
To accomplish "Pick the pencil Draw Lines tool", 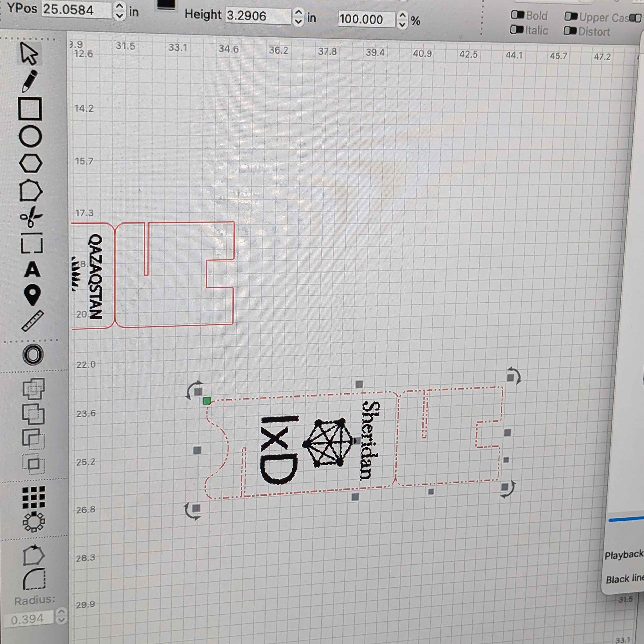I will (29, 81).
